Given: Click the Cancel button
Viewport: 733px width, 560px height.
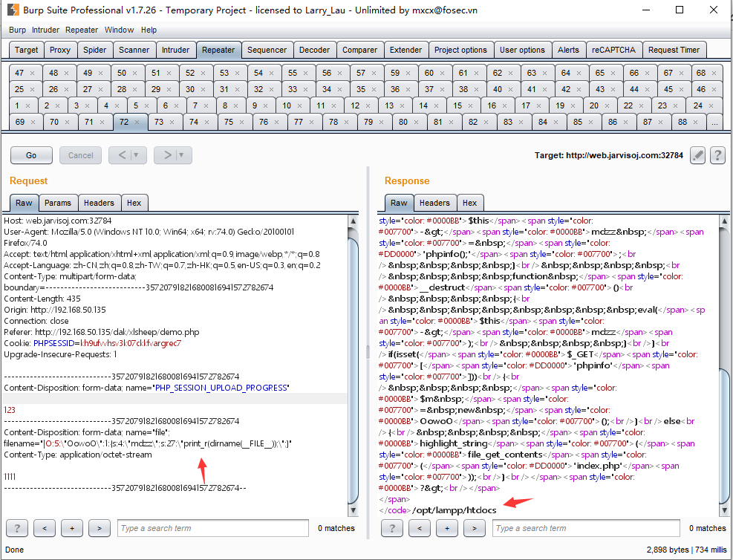Looking at the screenshot, I should click(80, 155).
